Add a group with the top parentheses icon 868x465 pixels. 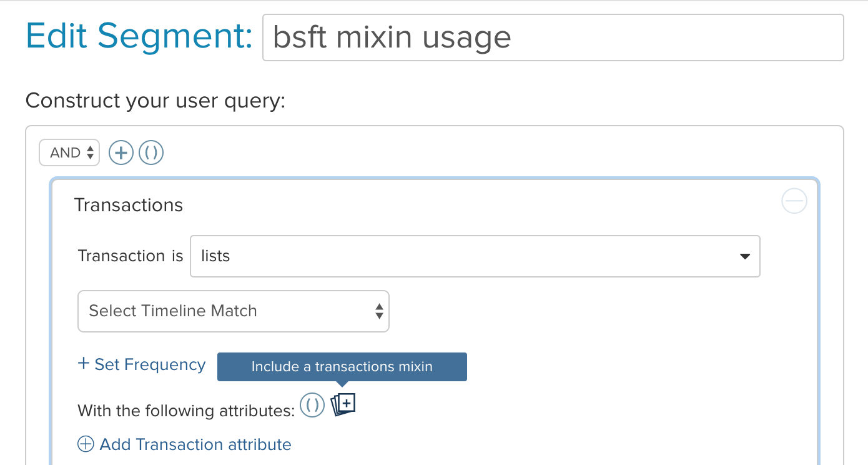coord(151,152)
